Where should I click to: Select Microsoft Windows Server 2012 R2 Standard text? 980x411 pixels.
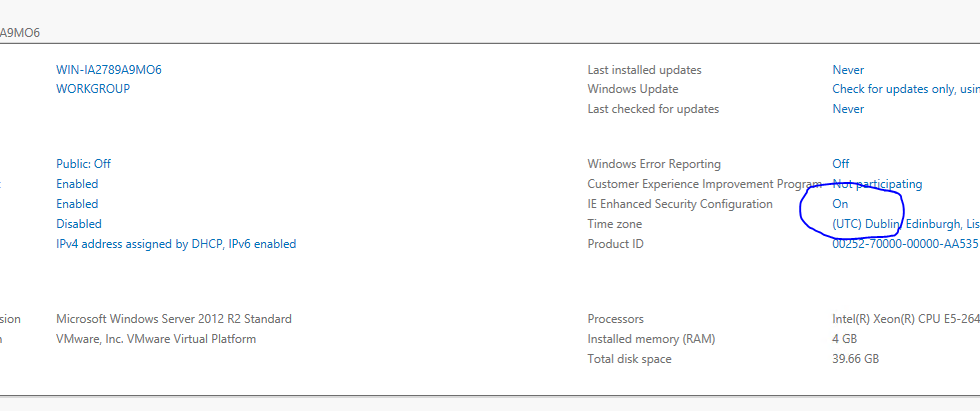pos(174,319)
